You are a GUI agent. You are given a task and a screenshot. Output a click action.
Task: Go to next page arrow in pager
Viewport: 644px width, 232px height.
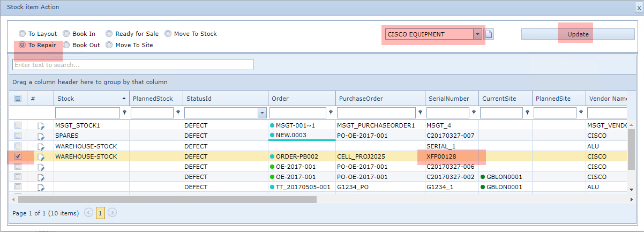(x=112, y=213)
